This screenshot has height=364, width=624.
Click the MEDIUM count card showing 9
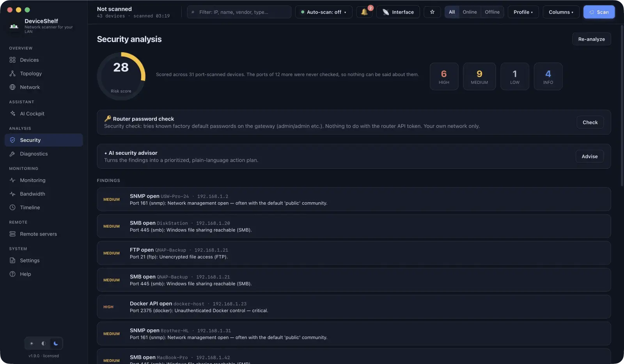[x=479, y=76]
